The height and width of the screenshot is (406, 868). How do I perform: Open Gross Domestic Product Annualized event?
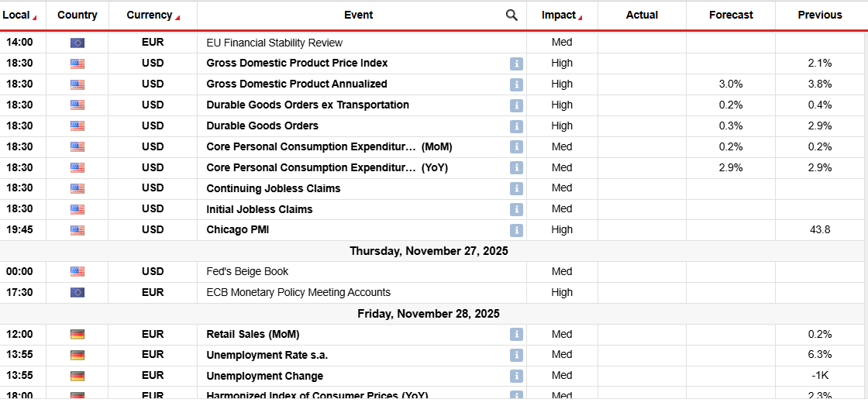297,84
